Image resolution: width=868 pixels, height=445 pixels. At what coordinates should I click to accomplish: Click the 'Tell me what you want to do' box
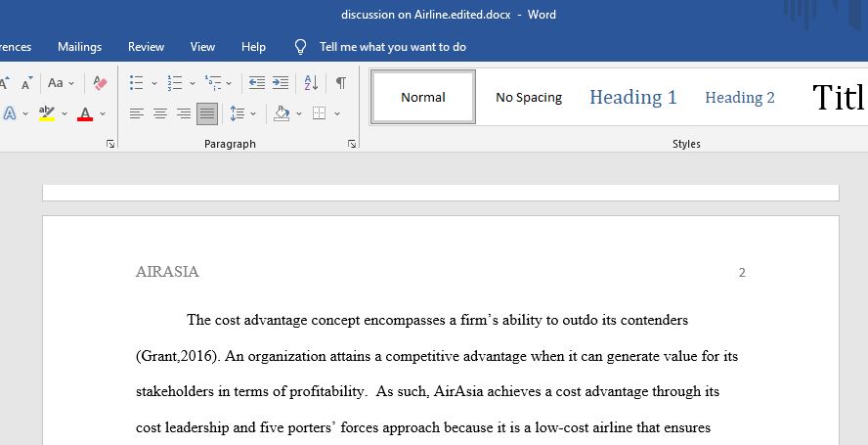tap(393, 47)
